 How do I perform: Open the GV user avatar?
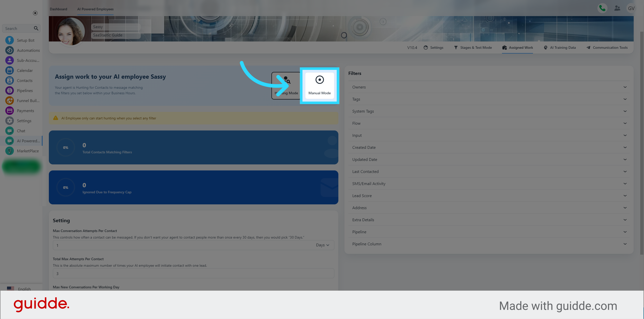631,8
